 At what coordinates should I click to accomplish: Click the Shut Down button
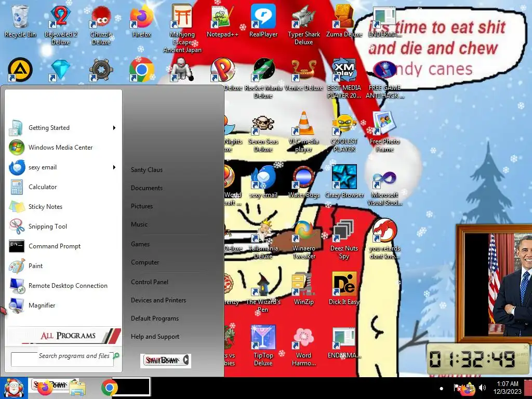[162, 361]
